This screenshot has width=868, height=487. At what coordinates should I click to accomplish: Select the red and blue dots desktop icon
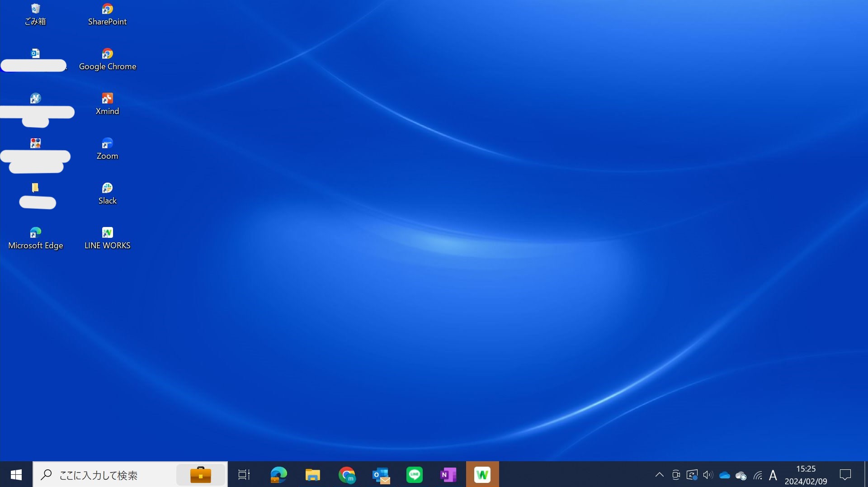pyautogui.click(x=35, y=143)
